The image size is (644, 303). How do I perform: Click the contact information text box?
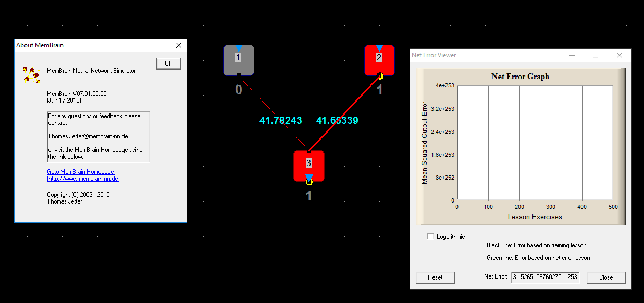[x=98, y=137]
